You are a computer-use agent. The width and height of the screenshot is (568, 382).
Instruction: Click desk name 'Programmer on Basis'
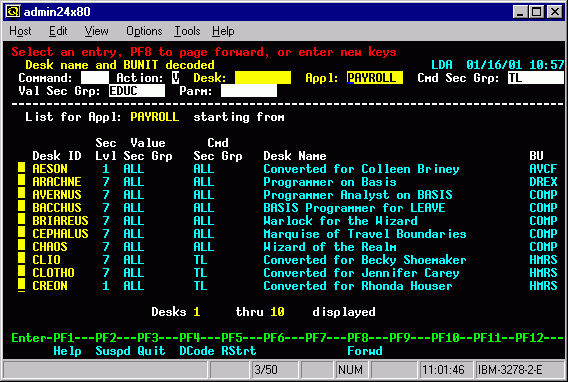(x=330, y=182)
